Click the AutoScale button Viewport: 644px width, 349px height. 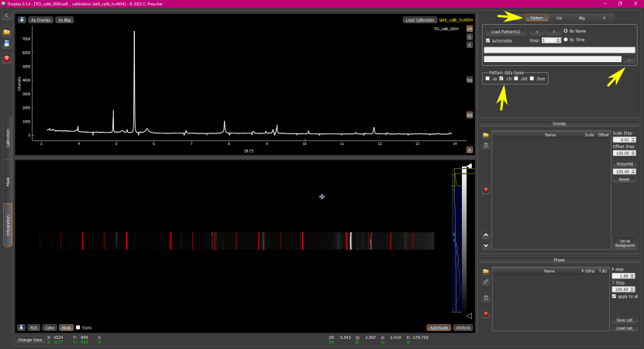[x=439, y=327]
